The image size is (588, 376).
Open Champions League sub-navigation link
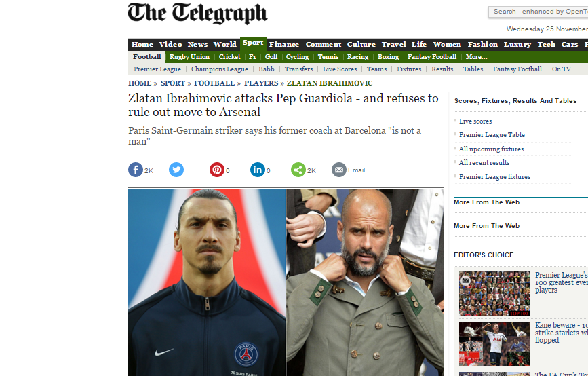pos(219,69)
